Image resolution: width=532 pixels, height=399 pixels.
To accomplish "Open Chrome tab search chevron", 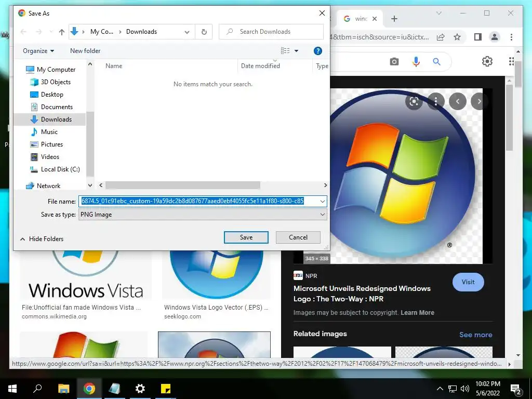I will click(438, 13).
